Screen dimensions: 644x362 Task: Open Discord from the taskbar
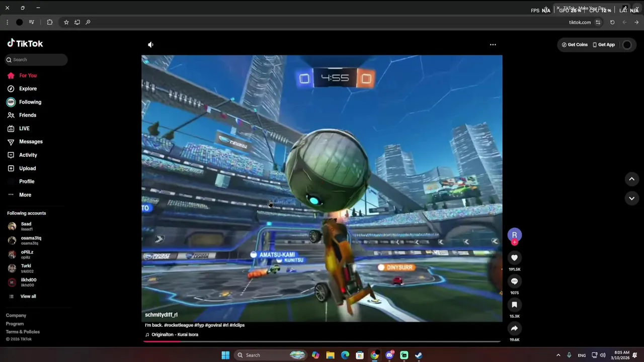pyautogui.click(x=389, y=355)
